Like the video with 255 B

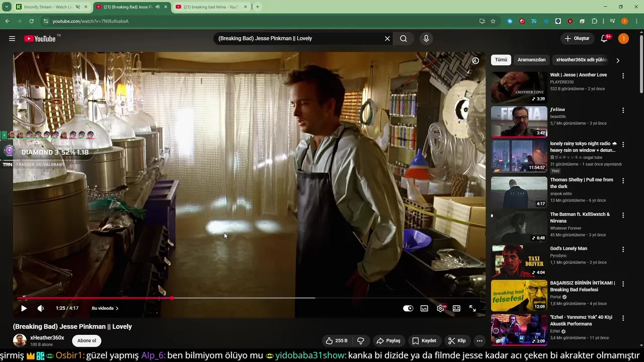337,341
